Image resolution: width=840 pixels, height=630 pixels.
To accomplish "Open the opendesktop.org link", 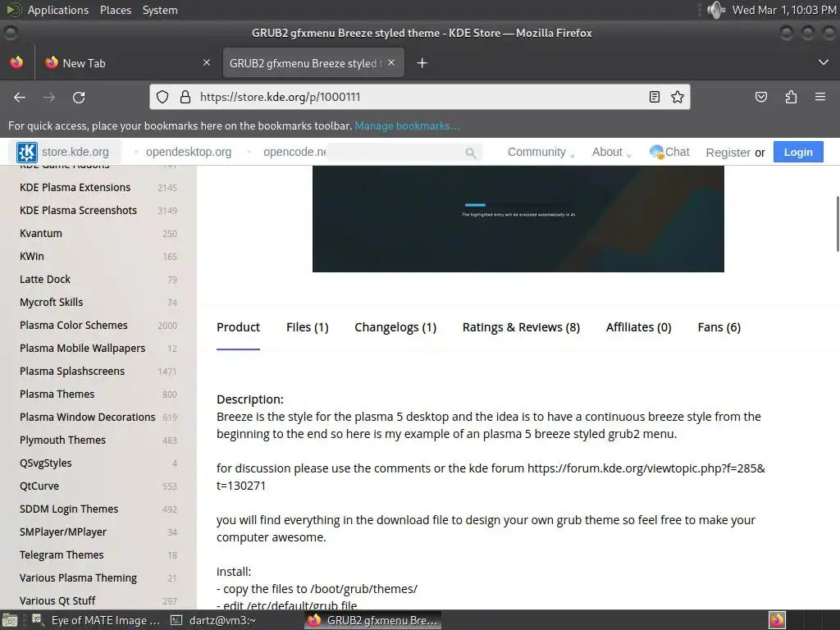I will pos(189,152).
